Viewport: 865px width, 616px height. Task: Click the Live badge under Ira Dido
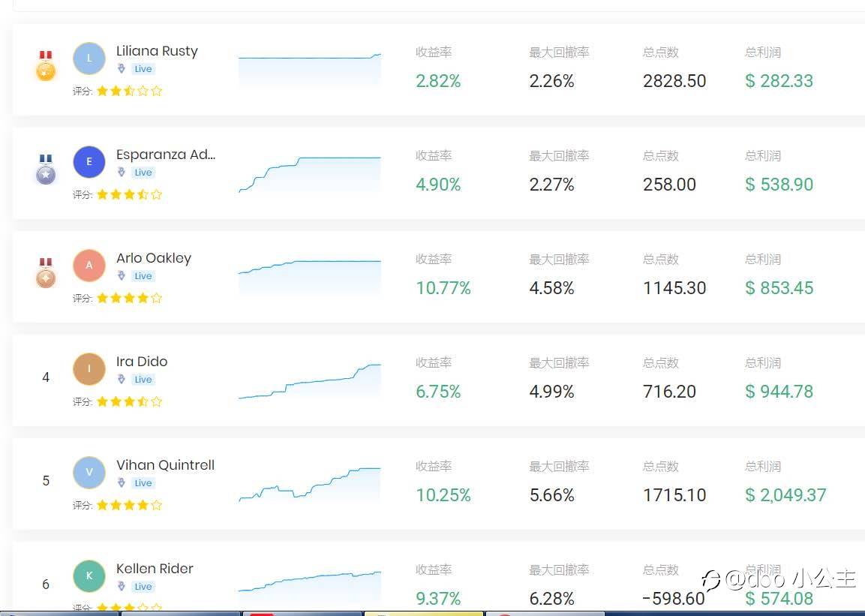143,380
